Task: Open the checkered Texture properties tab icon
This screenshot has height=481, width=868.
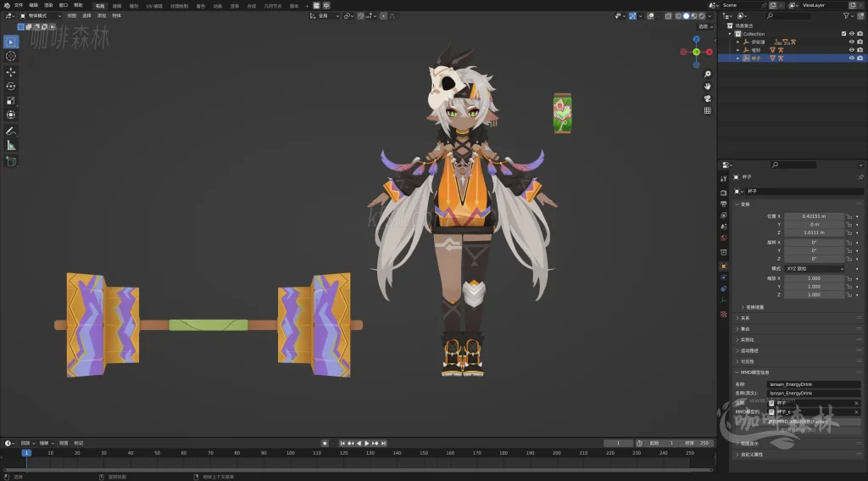Action: [x=724, y=314]
